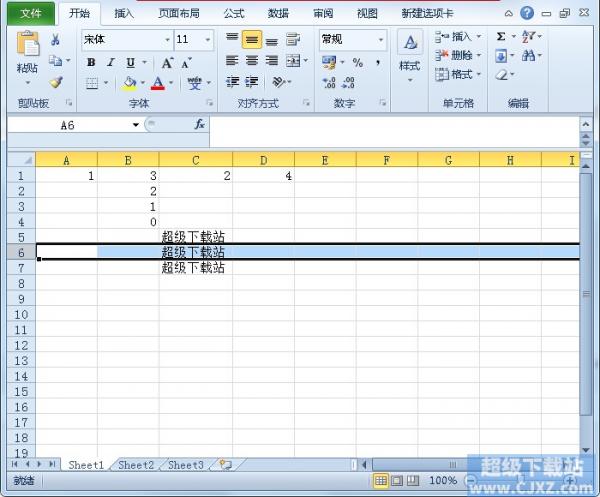The width and height of the screenshot is (600, 497).
Task: Click AutoSum sigma icon
Action: (x=501, y=37)
